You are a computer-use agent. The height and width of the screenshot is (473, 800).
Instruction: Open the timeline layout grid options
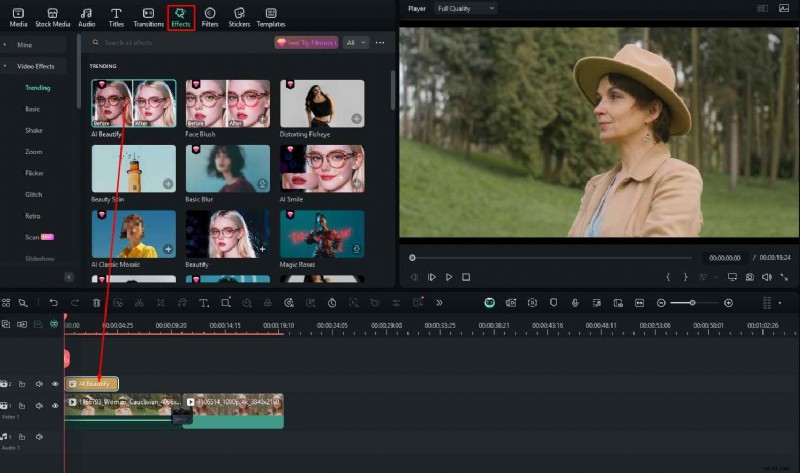click(x=767, y=303)
